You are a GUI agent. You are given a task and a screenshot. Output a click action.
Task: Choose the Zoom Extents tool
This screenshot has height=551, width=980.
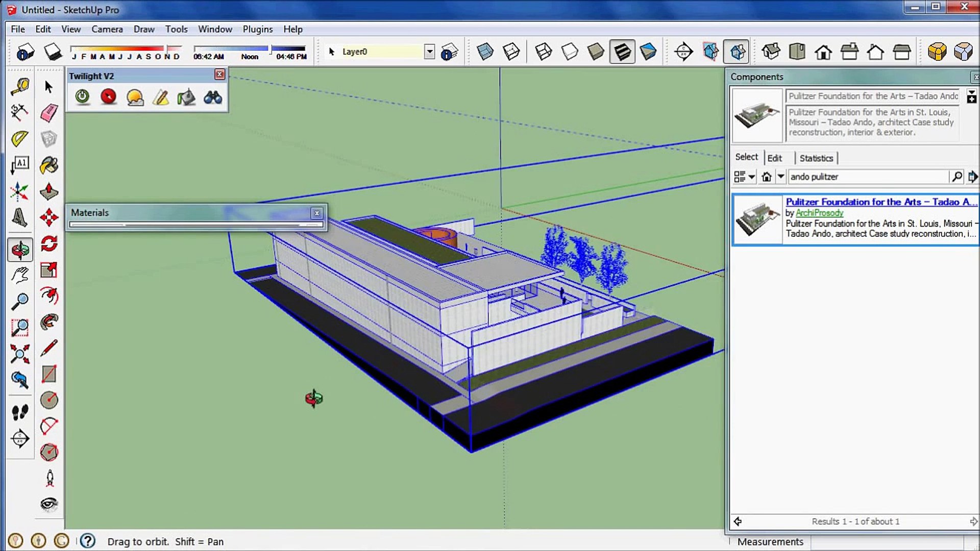coord(20,354)
